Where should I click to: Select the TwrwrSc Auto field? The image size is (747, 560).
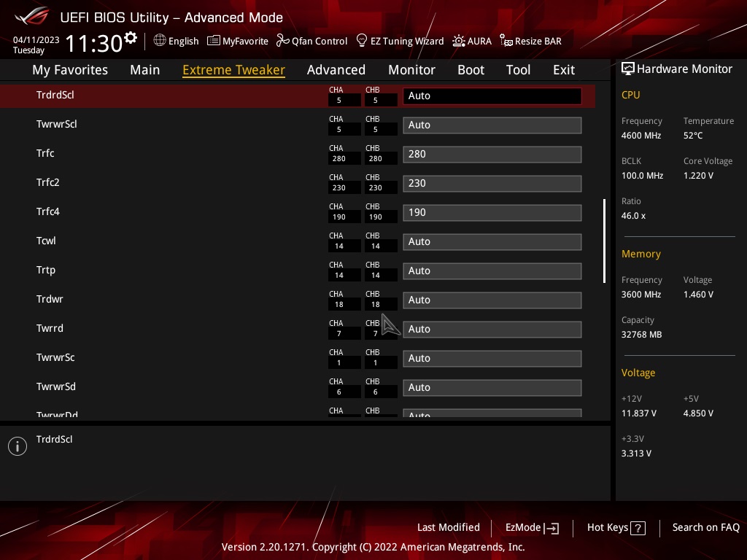pos(492,359)
